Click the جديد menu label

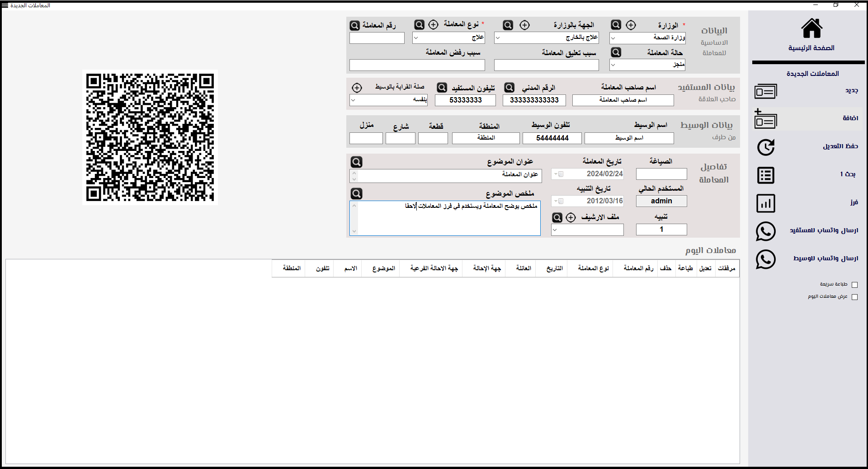pyautogui.click(x=852, y=90)
